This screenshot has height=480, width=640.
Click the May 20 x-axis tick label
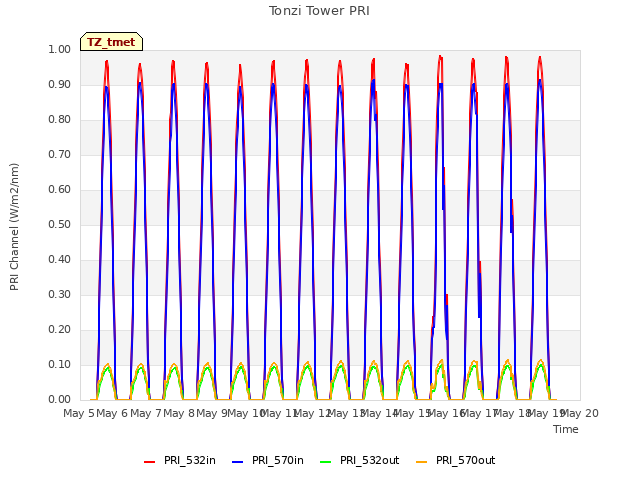coord(581,413)
